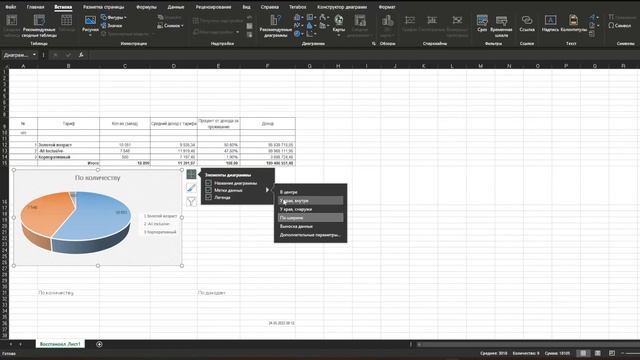This screenshot has width=640, height=360.
Task: Open the Данные ribbon tab
Action: (176, 7)
